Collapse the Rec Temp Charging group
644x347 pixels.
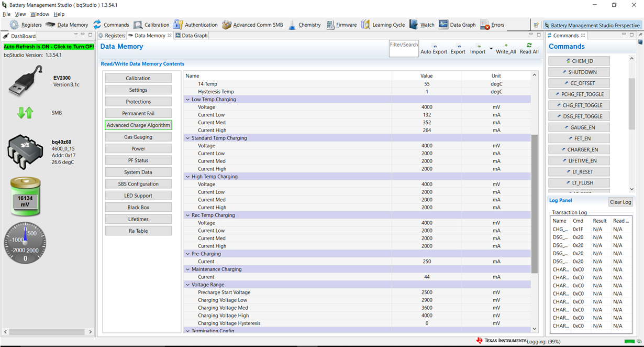[x=187, y=215]
